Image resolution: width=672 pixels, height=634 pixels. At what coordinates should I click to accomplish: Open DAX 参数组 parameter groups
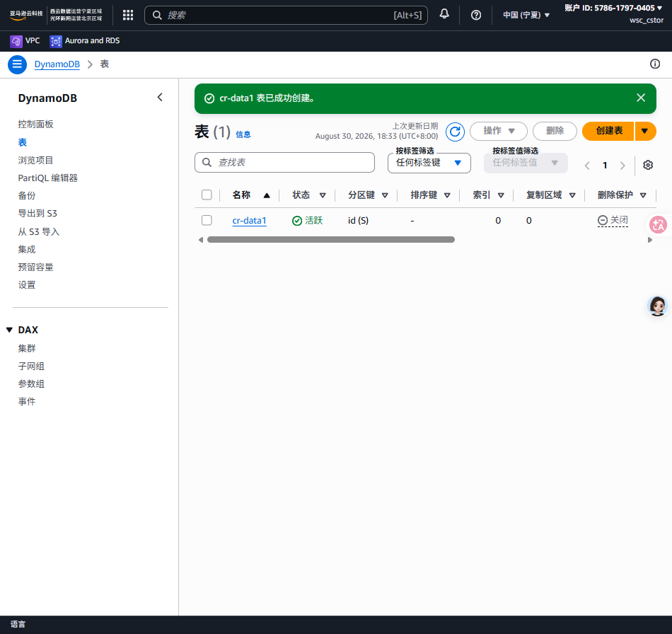31,384
